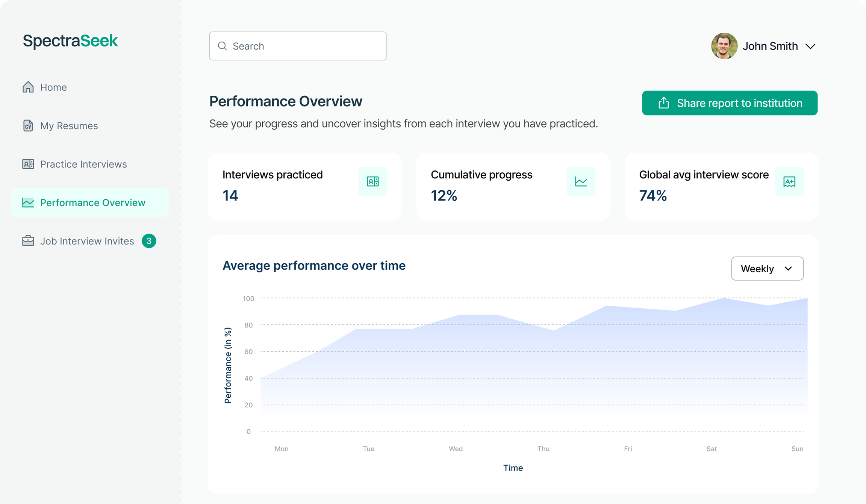Click the CV document icon for My Resumes

(28, 125)
